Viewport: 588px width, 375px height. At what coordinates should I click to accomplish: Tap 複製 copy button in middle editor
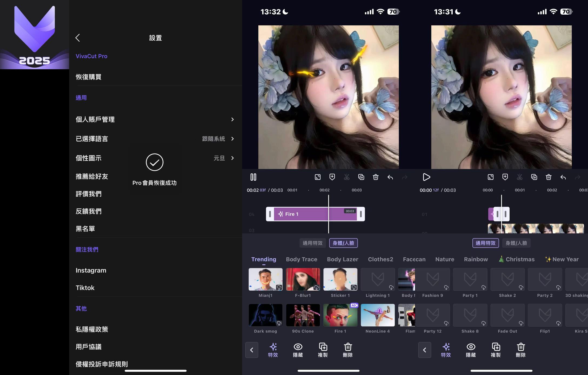(x=323, y=350)
